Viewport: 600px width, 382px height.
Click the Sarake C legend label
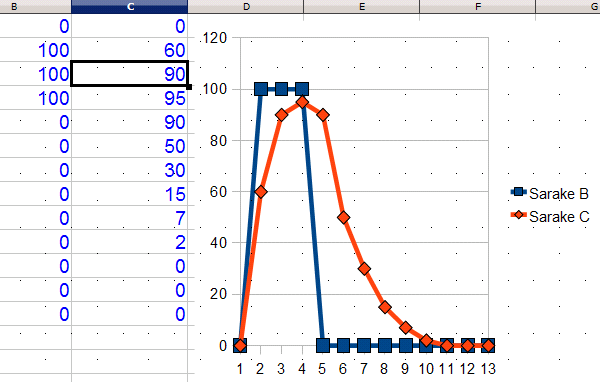coord(559,217)
